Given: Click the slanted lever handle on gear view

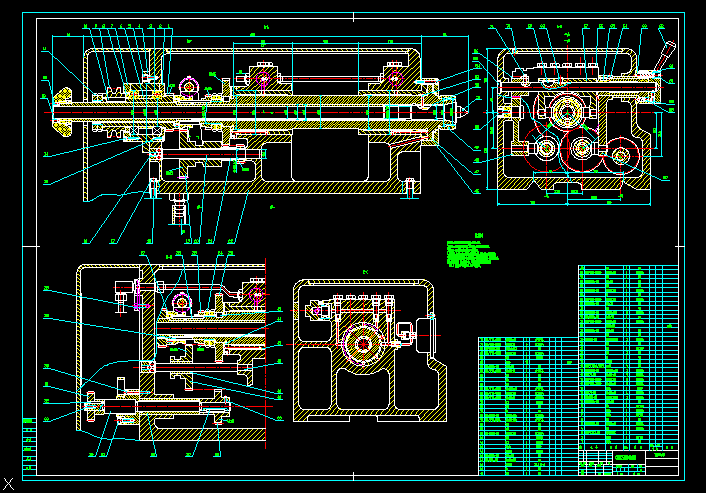Looking at the screenshot, I should tap(665, 56).
